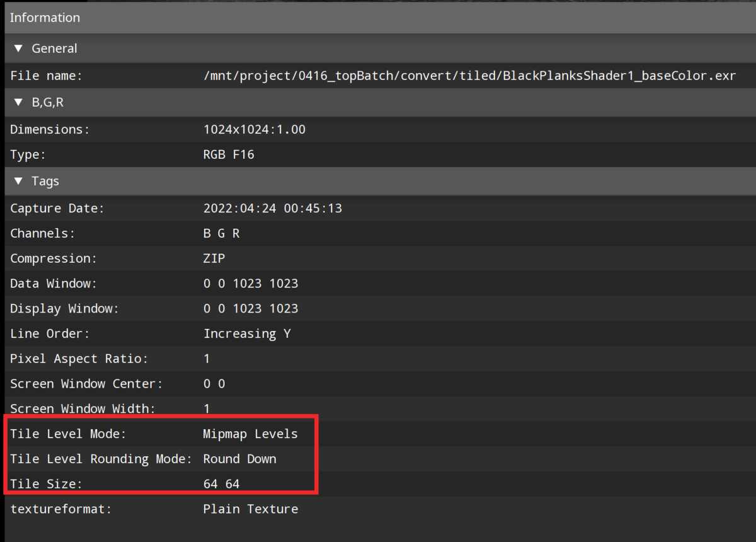Viewport: 756px width, 542px height.
Task: Click the 'Type:' label
Action: (x=28, y=154)
